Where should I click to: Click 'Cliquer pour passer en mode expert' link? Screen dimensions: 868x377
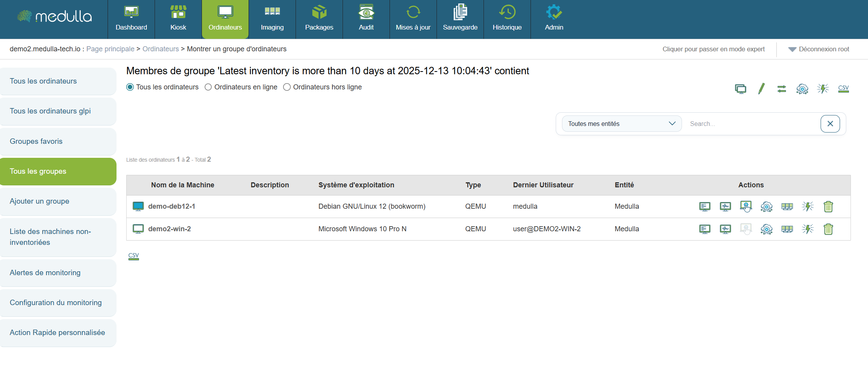[713, 49]
